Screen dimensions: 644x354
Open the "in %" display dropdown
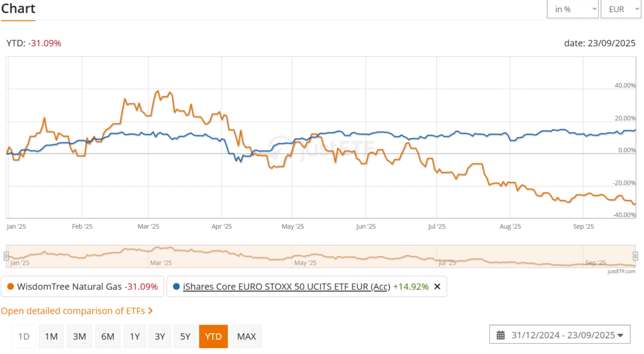coord(572,9)
